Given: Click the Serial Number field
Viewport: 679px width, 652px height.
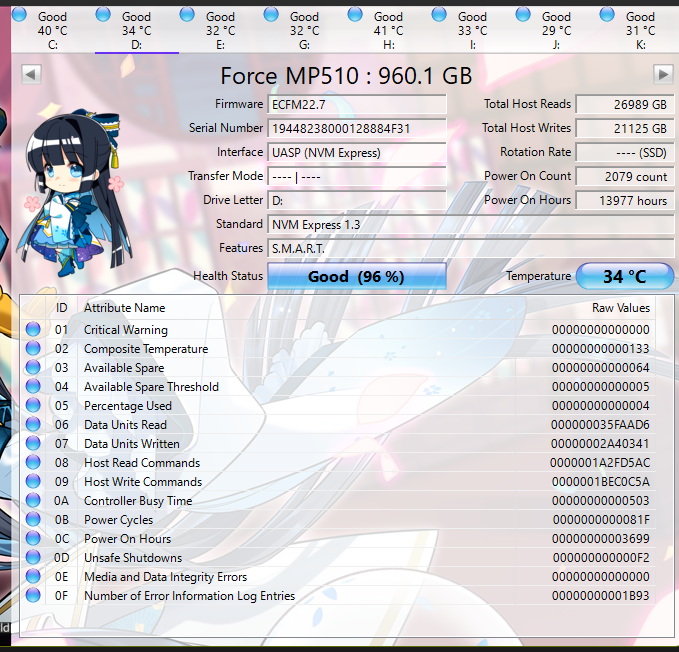Looking at the screenshot, I should (357, 129).
